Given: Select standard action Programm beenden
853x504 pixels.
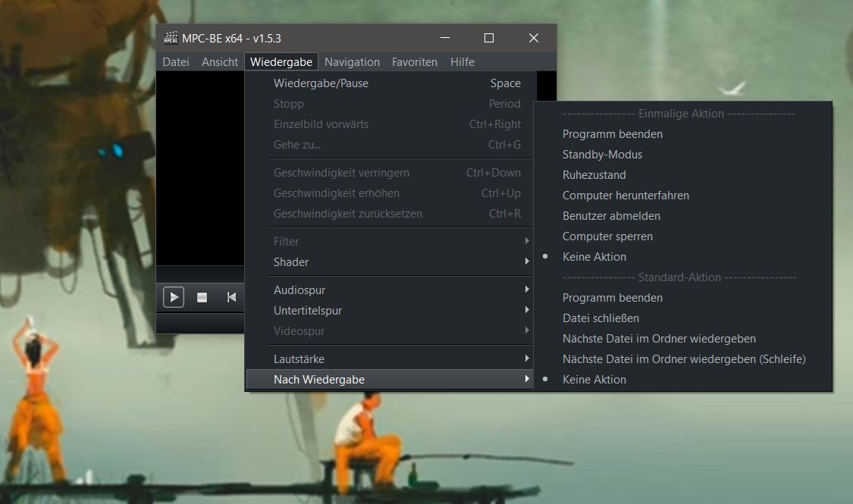Looking at the screenshot, I should [683, 298].
